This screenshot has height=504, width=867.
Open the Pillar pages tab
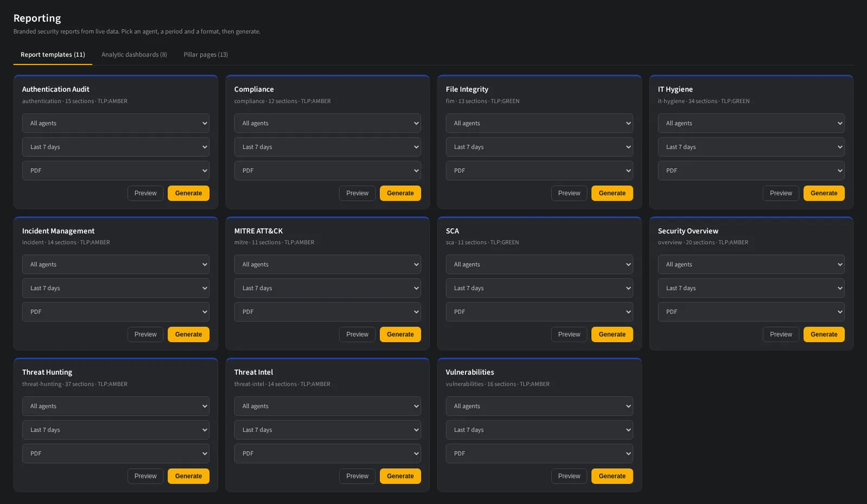[x=206, y=55]
